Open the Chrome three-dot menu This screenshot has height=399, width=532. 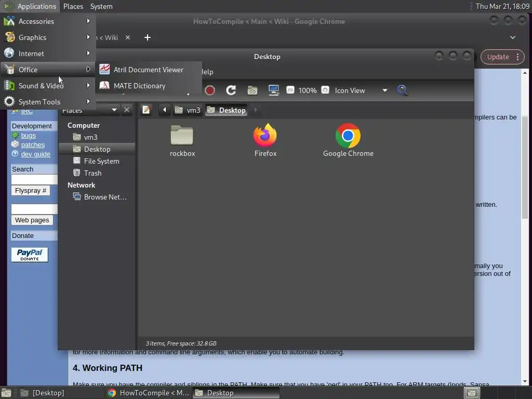[x=518, y=57]
